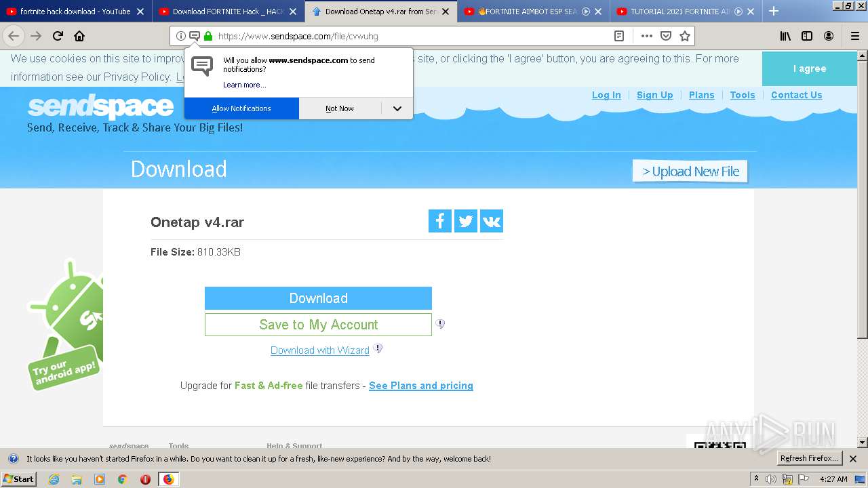The height and width of the screenshot is (488, 868).
Task: Share file on Facebook
Action: point(440,221)
